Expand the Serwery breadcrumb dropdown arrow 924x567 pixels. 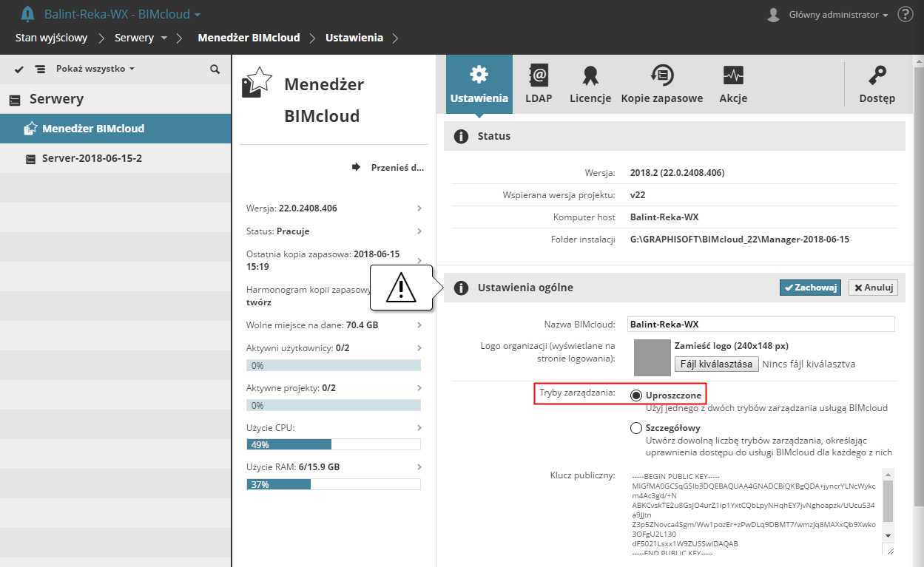(x=164, y=38)
